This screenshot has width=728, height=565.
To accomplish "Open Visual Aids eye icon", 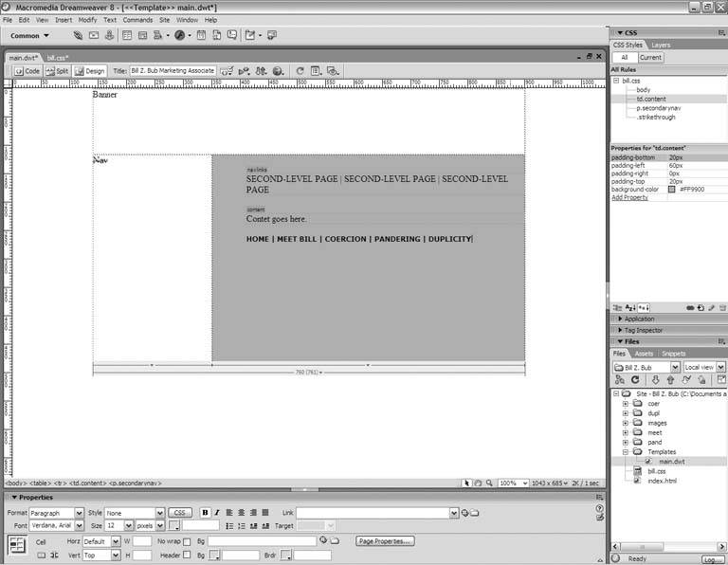I will [x=333, y=71].
